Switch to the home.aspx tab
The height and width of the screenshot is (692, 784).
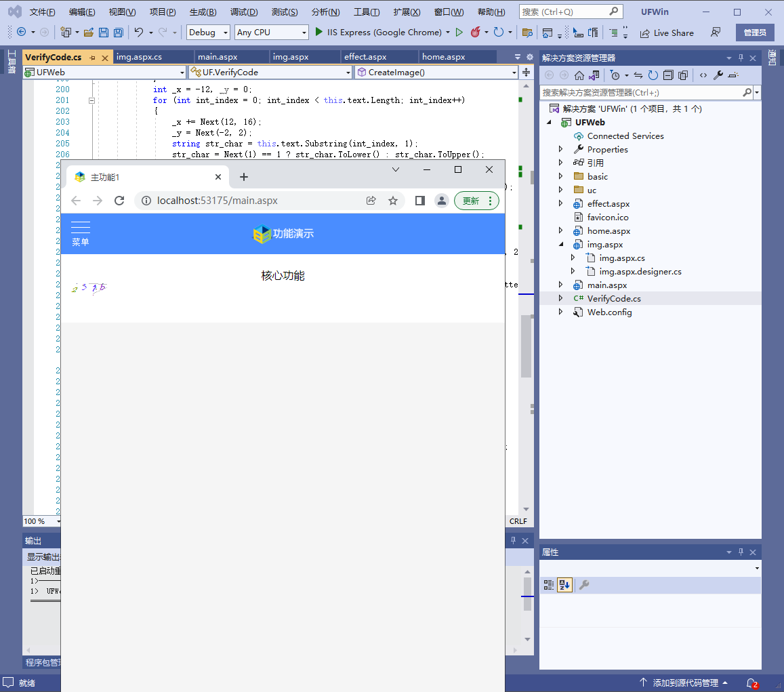coord(444,57)
